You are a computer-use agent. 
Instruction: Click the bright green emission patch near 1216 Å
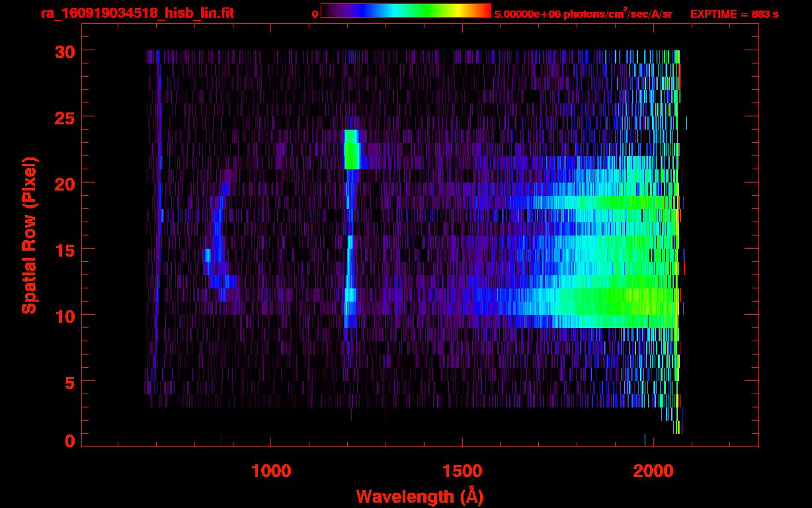tap(352, 149)
